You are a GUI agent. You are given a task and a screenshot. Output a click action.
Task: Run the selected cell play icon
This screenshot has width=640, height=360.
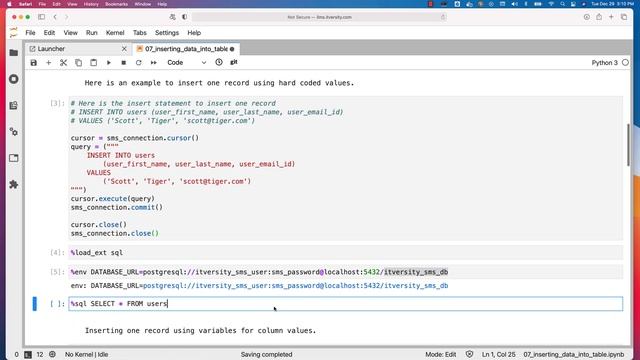point(109,63)
